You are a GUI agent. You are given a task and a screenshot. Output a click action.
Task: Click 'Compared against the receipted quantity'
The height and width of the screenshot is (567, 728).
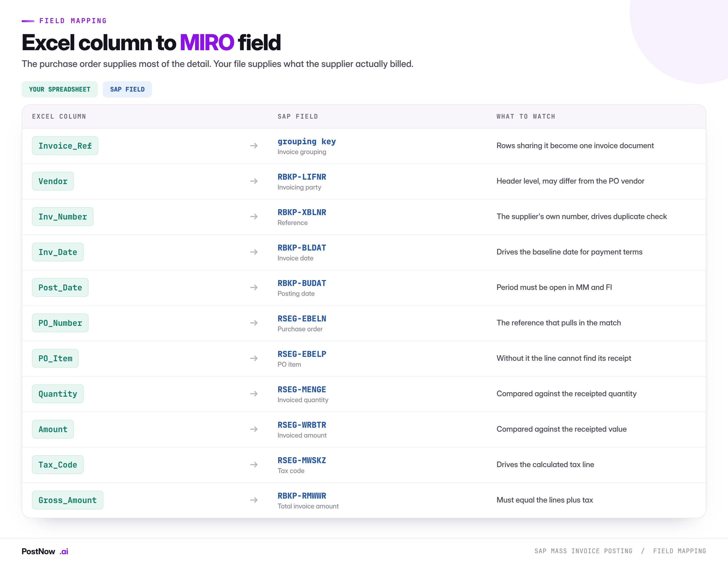point(566,394)
